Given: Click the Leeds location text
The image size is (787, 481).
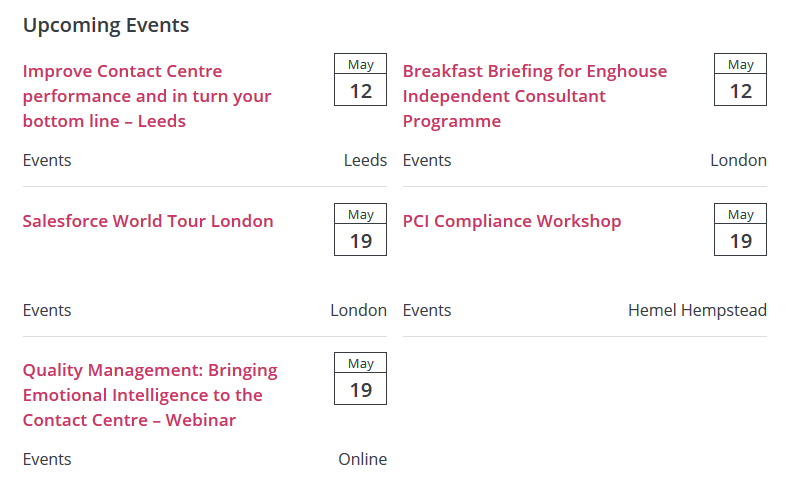Looking at the screenshot, I should point(365,160).
